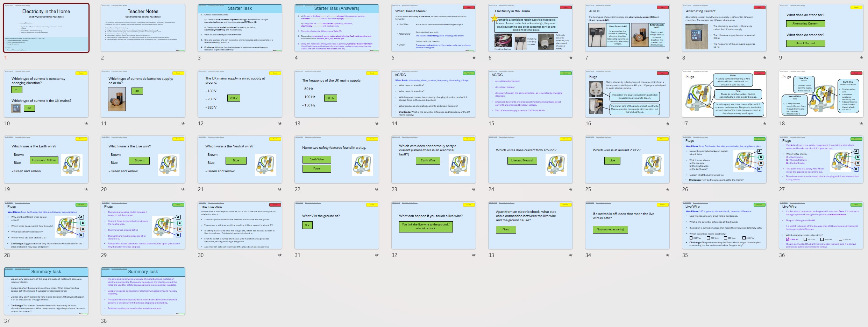
Task: Select slide 13 about UK mains frequency
Action: click(337, 94)
